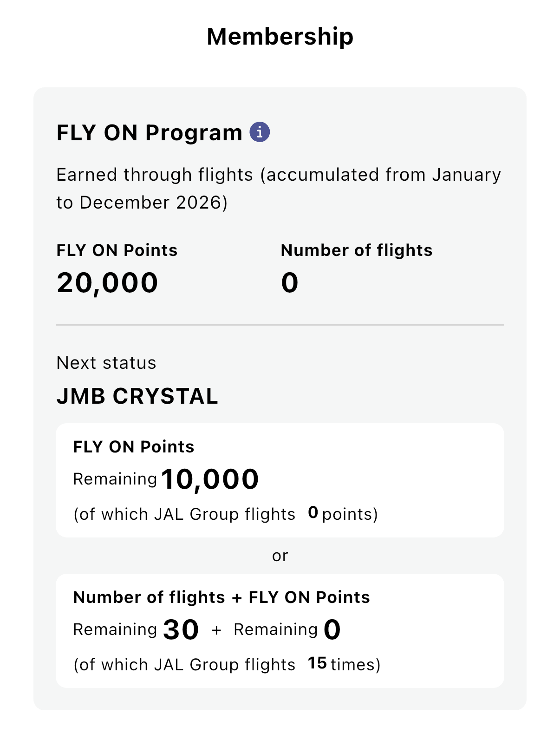
Task: Click the FLY ON Program title
Action: pos(150,133)
